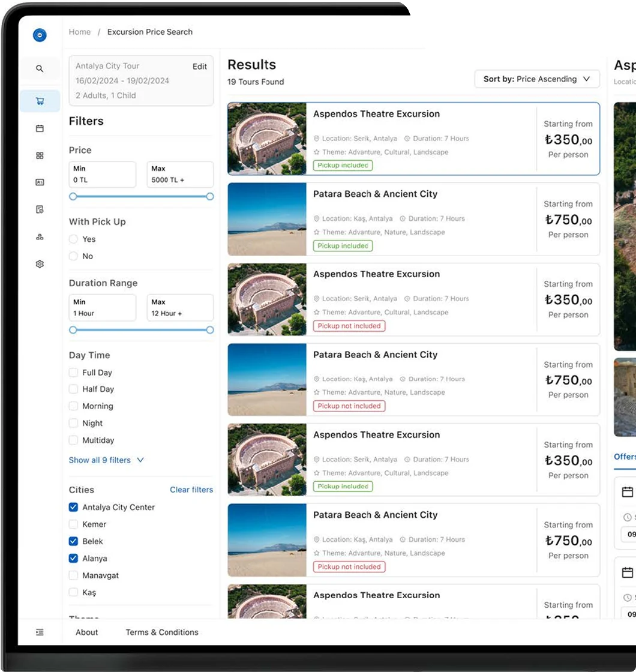Check the Full Day option under Day Time
Viewport: 636px width, 672px height.
[x=73, y=372]
